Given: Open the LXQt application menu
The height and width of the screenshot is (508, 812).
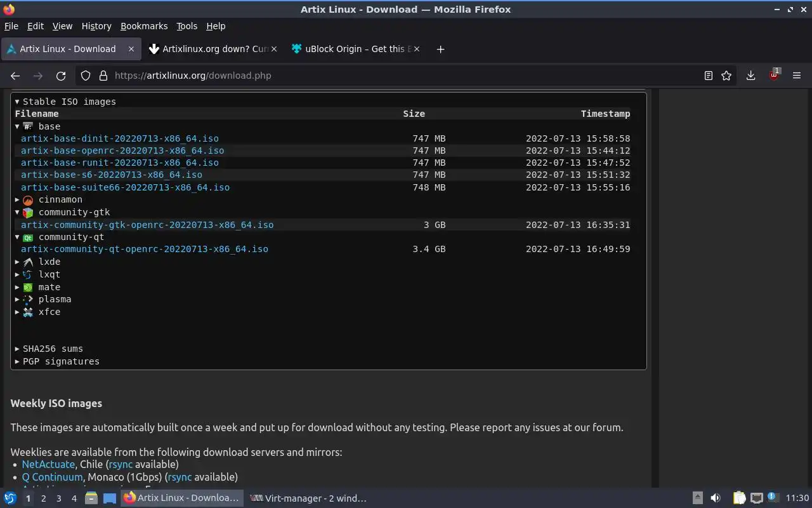Looking at the screenshot, I should point(10,498).
